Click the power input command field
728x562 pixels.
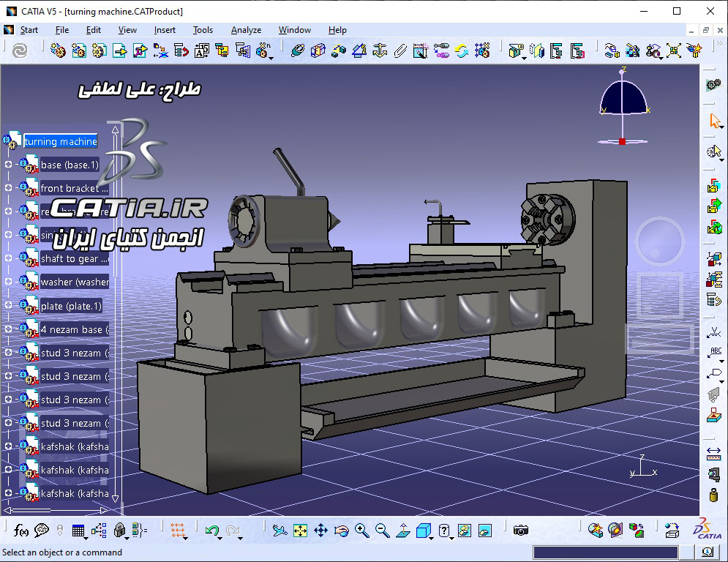pyautogui.click(x=605, y=552)
